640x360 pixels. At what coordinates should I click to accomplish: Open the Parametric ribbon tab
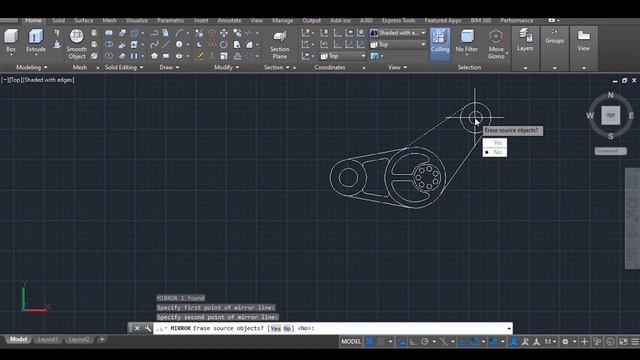pos(171,20)
